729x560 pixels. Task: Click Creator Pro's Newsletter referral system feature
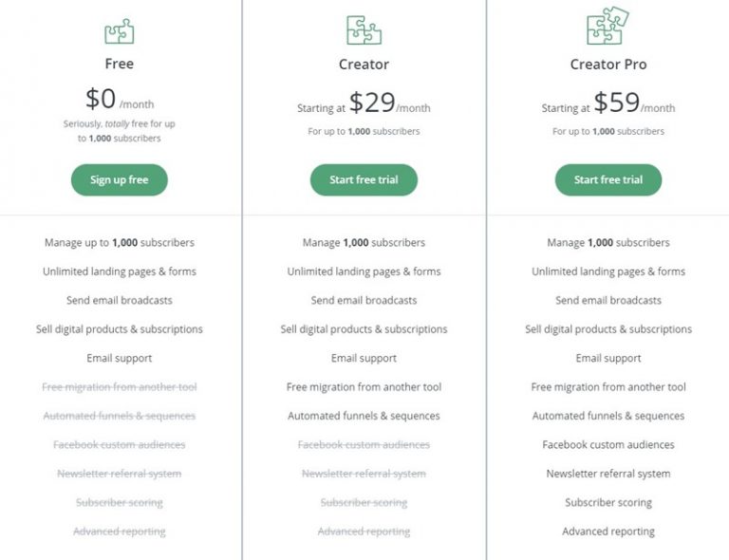coord(608,474)
